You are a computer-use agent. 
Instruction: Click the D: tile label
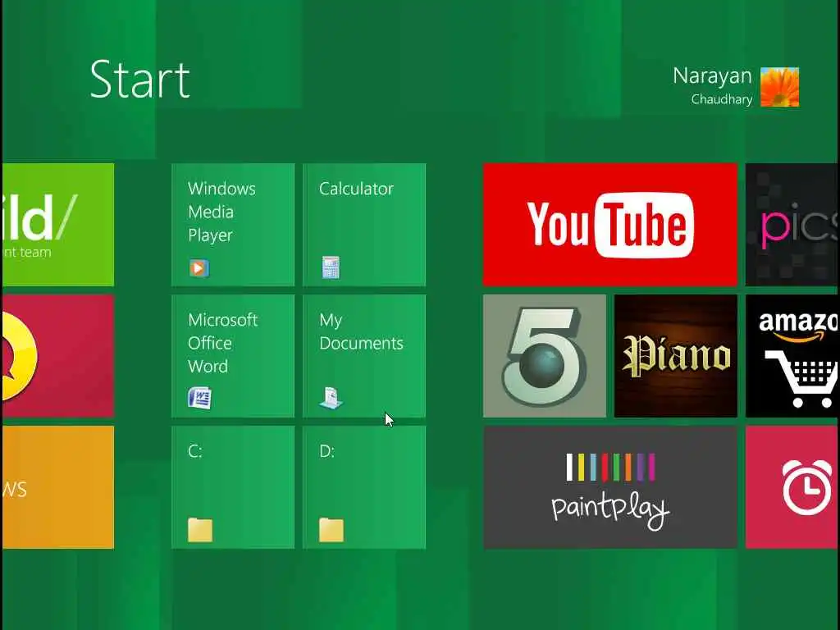(326, 452)
